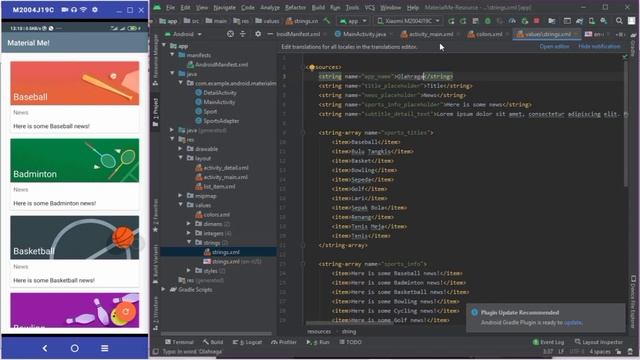Open the Build tool window
The width and height of the screenshot is (640, 360).
213,342
